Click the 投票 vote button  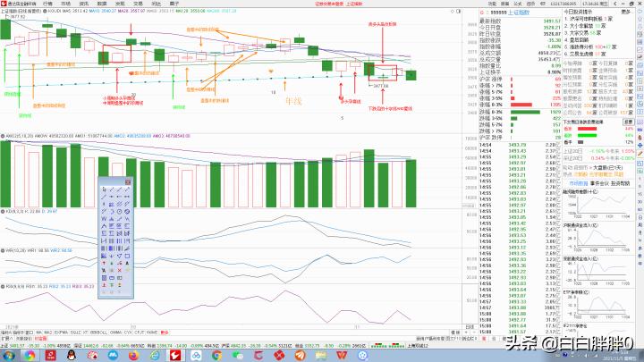click(629, 122)
